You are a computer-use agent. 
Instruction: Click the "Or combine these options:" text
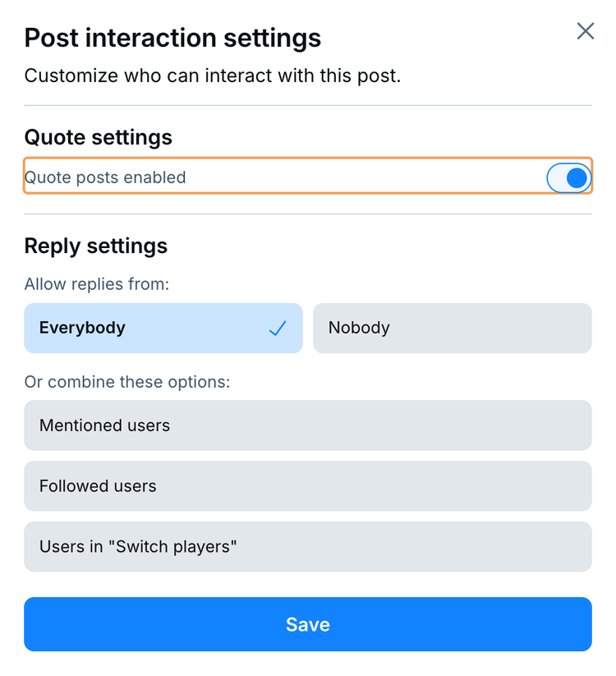click(127, 382)
